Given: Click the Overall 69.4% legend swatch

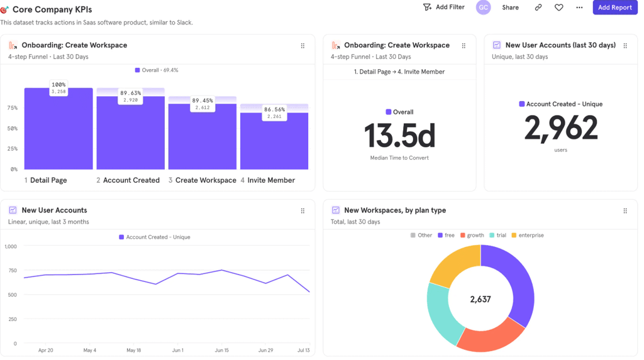Looking at the screenshot, I should 137,70.
